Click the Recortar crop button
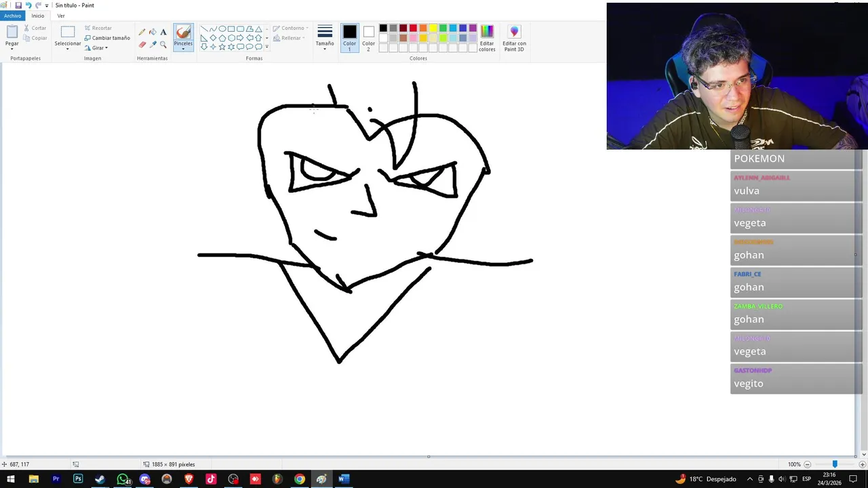Viewport: 868px width, 488px height. coord(98,28)
